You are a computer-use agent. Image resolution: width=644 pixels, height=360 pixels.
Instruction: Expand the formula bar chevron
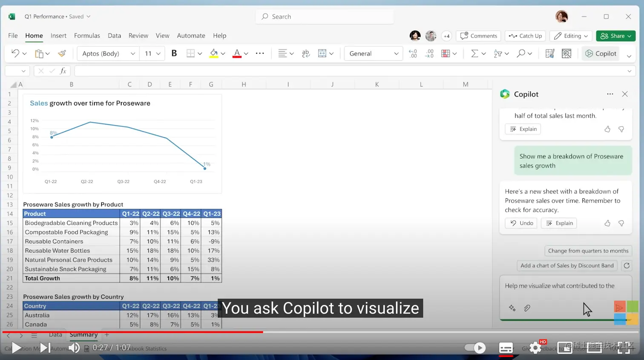point(629,71)
